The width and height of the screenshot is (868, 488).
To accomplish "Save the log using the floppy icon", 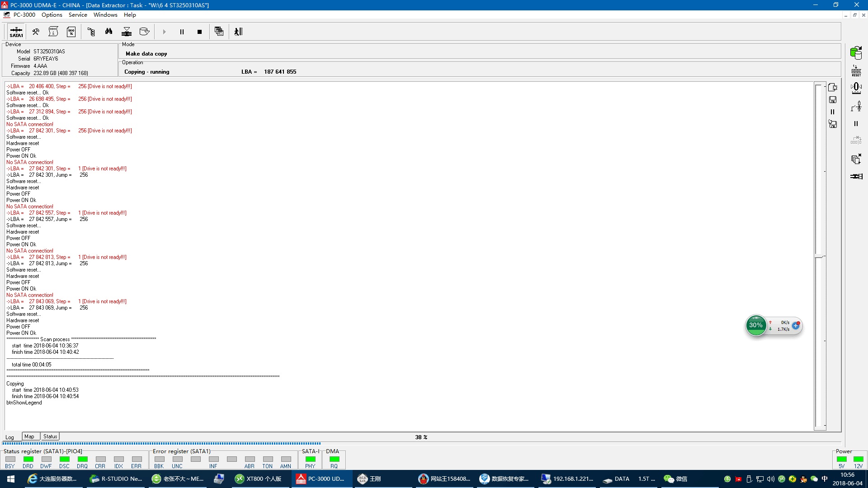I will pyautogui.click(x=833, y=99).
